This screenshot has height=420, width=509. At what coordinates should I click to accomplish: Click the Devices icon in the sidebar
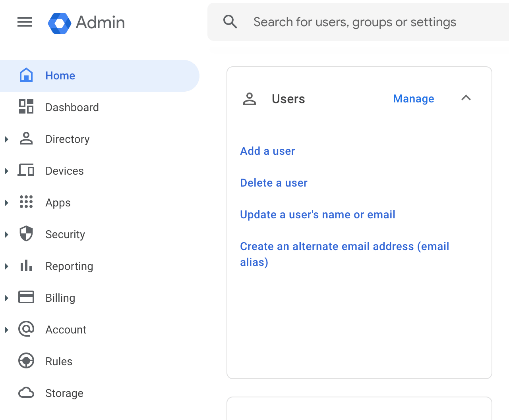pos(26,171)
